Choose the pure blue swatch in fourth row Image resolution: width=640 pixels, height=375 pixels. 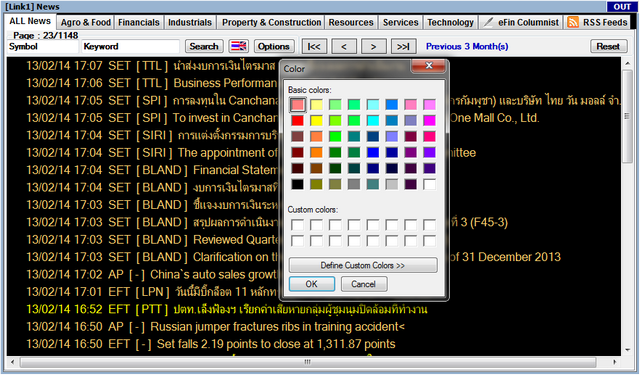pyautogui.click(x=373, y=152)
